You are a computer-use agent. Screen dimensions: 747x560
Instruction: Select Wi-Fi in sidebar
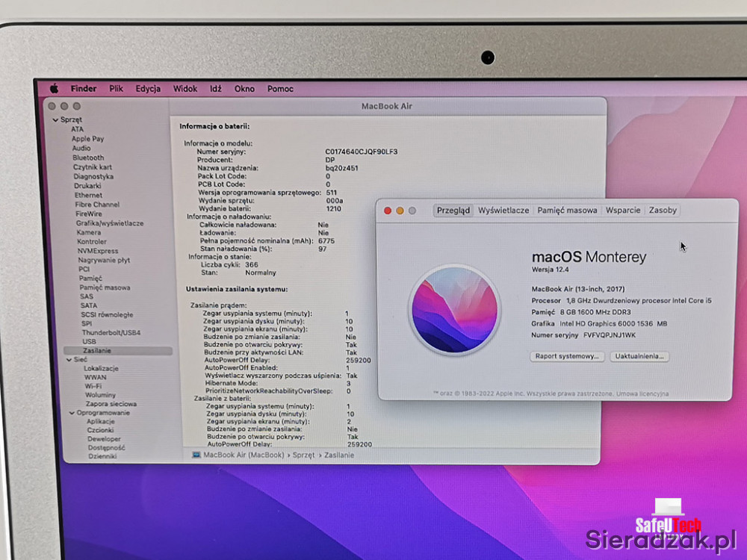pos(93,386)
